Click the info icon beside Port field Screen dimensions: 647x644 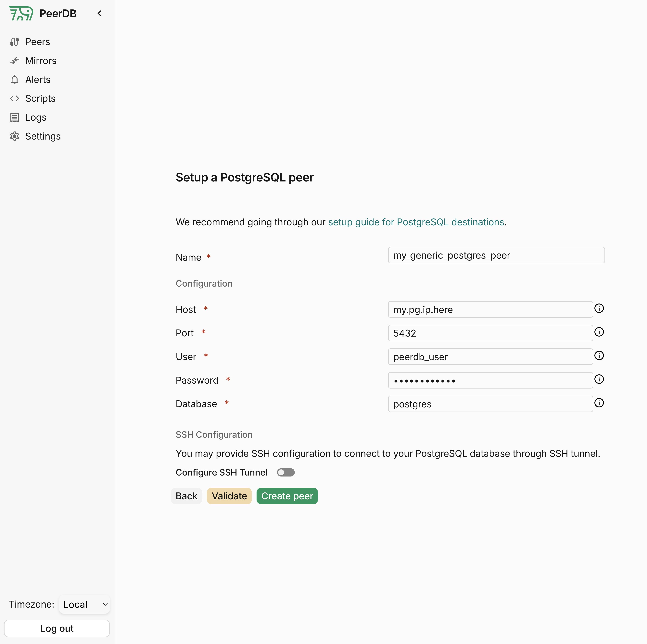599,332
